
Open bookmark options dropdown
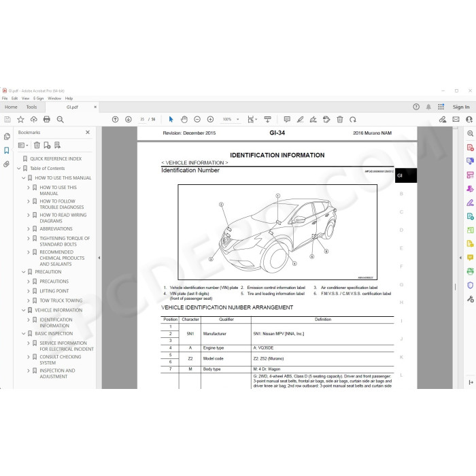point(23,145)
